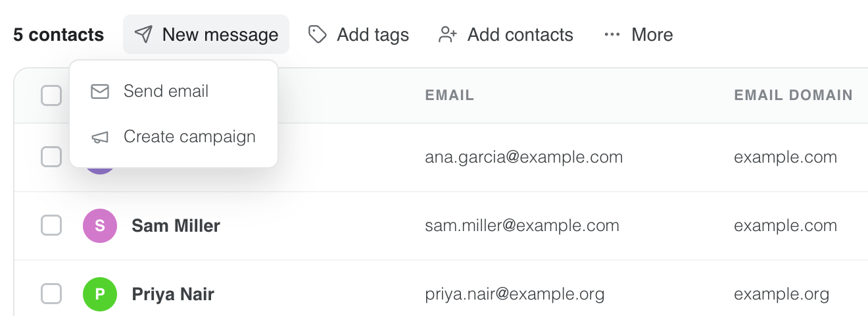Viewport: 868px width, 316px height.
Task: Click Priya Nair's green avatar
Action: click(x=100, y=294)
